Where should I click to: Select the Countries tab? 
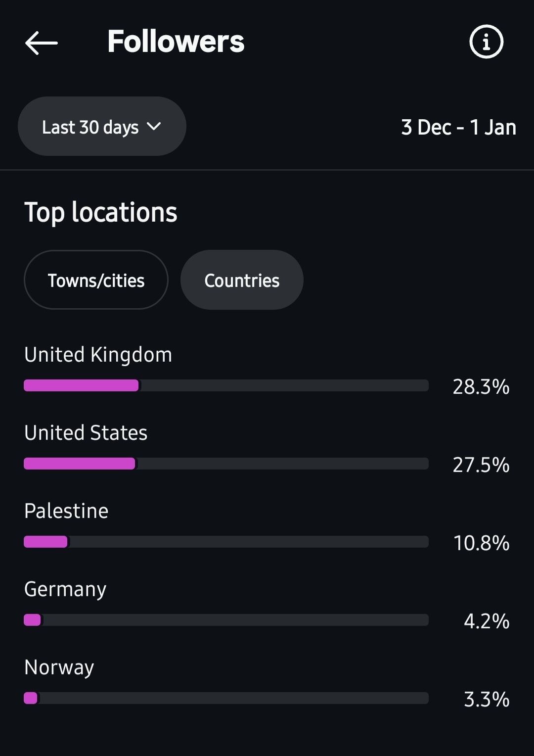pyautogui.click(x=242, y=280)
